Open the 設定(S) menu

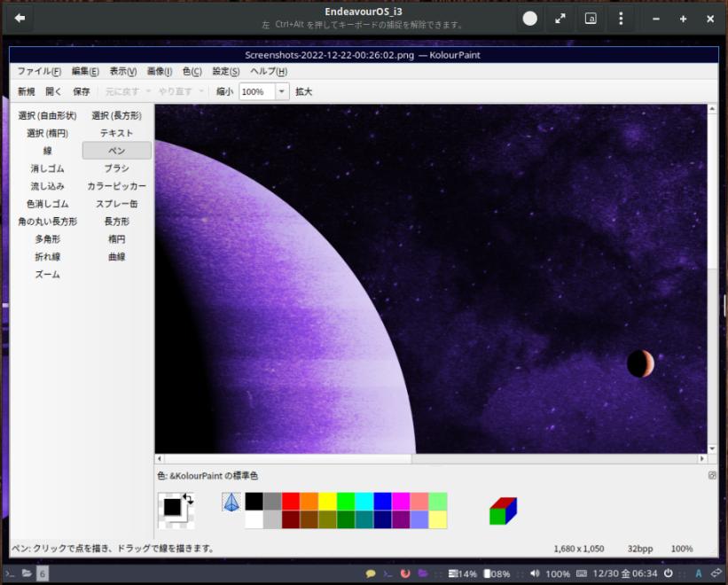point(225,72)
